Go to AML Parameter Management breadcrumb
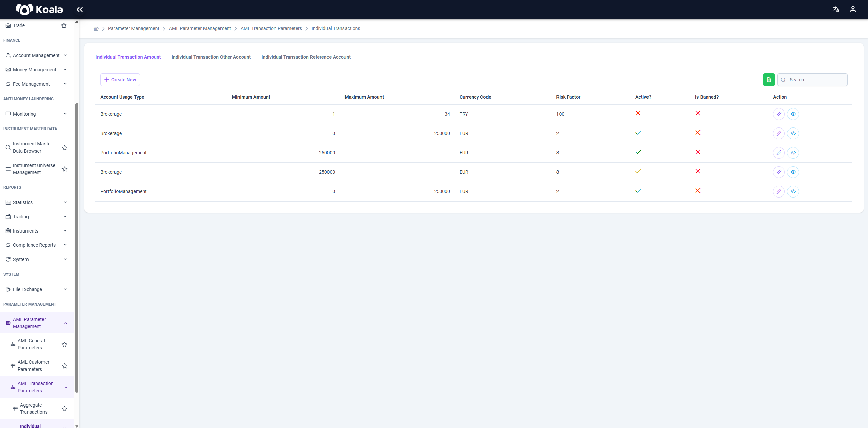868x428 pixels. coord(200,29)
